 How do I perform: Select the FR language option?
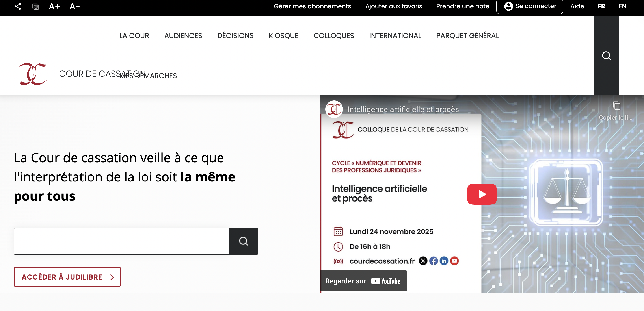point(601,6)
